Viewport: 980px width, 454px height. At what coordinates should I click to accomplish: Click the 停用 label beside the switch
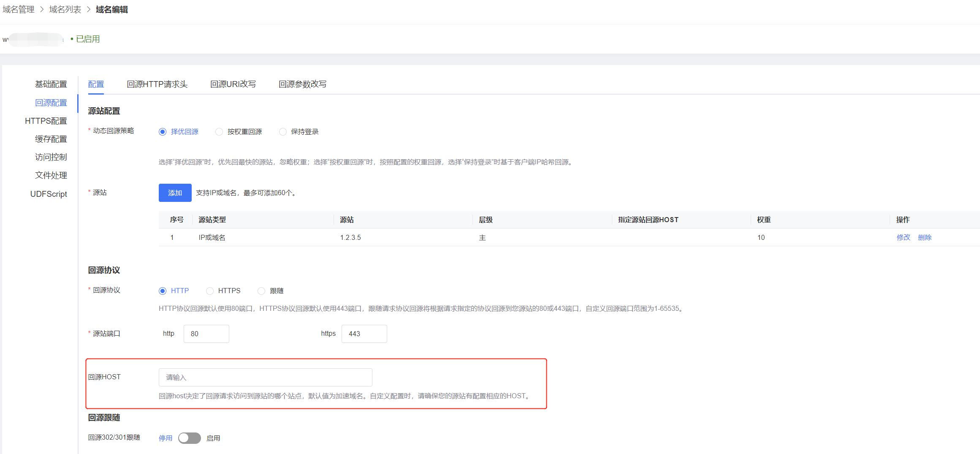click(x=166, y=438)
